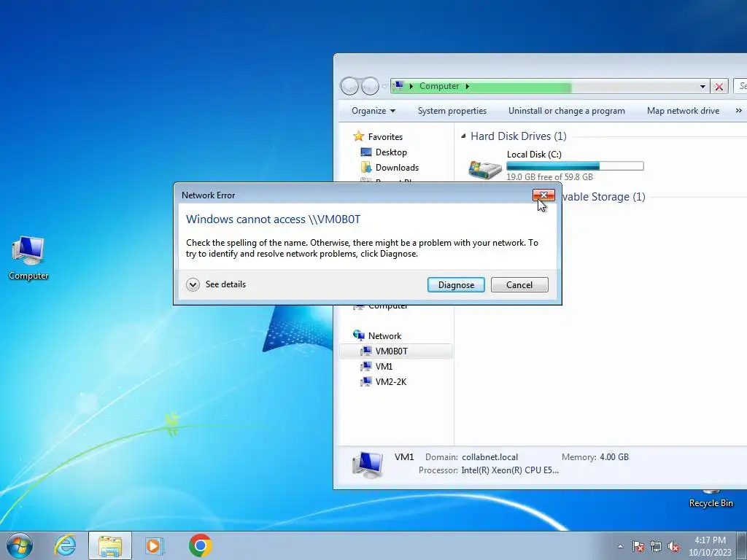Cancel the Network Error dialog
Viewport: 747px width, 560px height.
(x=519, y=285)
